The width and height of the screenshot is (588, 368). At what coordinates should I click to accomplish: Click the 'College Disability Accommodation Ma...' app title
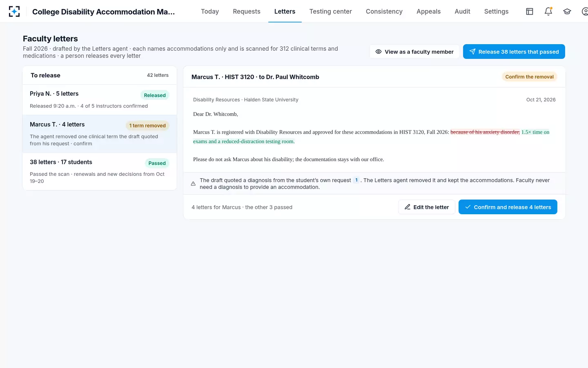(x=103, y=12)
